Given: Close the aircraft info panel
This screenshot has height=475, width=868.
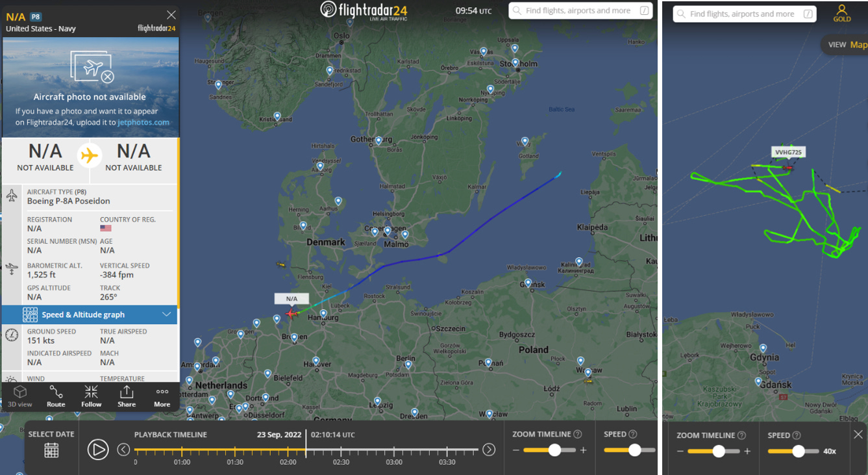Looking at the screenshot, I should [x=171, y=15].
